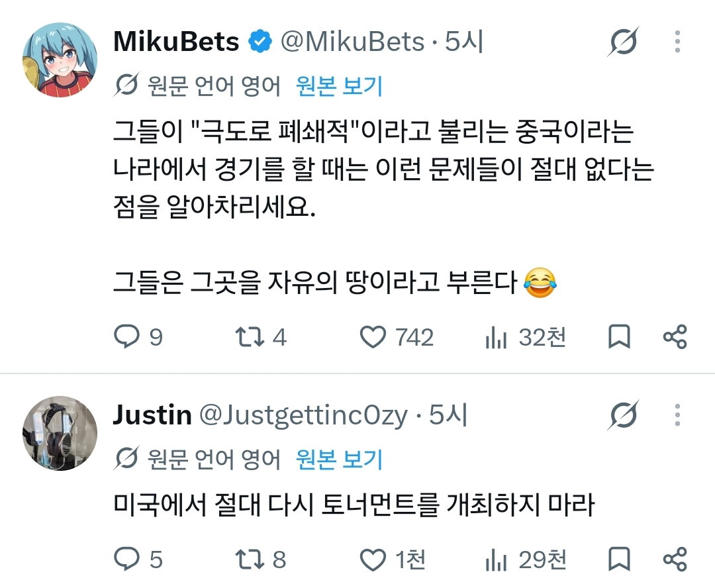
Task: View Justin's tweet analytics of 29천
Action: [x=525, y=560]
